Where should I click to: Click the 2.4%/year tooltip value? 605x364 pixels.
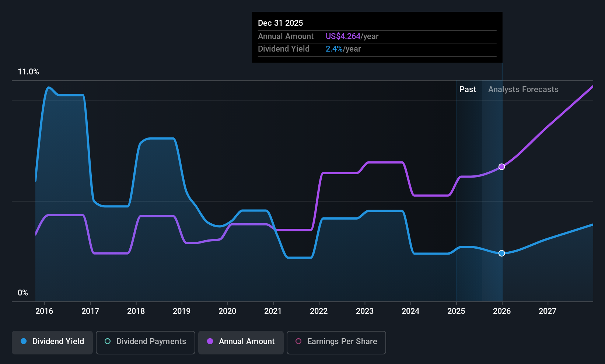pyautogui.click(x=343, y=49)
